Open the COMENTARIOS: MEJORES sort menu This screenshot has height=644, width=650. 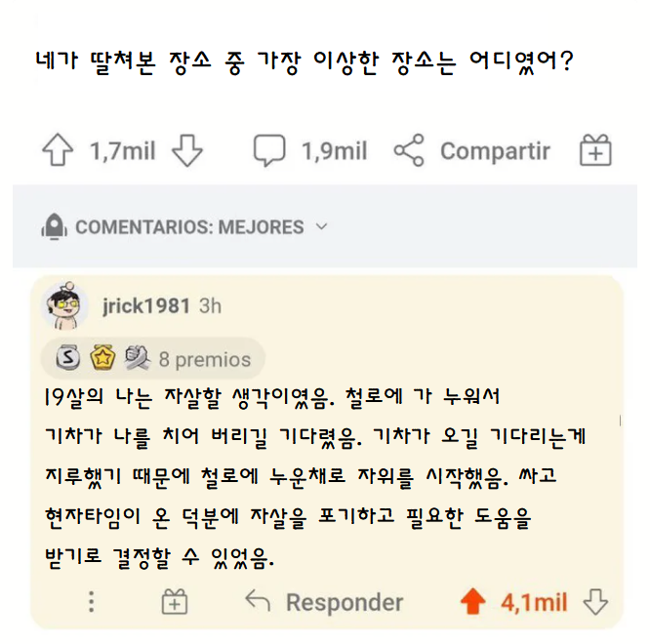(x=189, y=227)
